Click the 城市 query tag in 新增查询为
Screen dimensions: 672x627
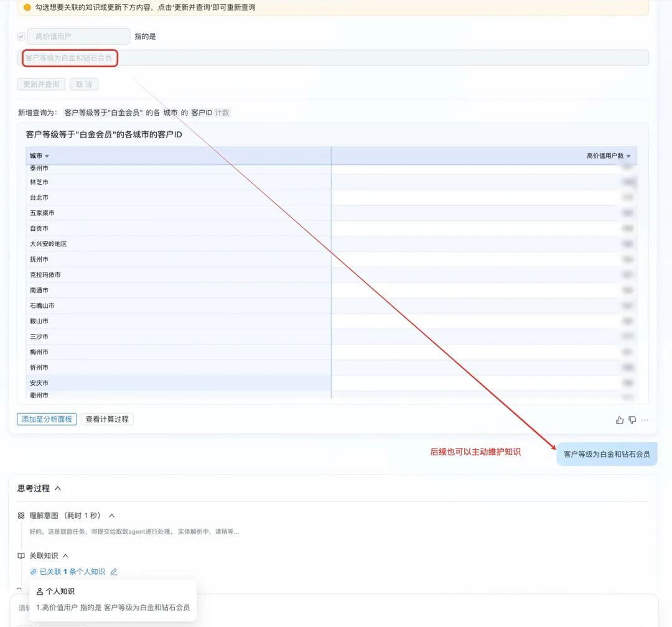click(170, 113)
